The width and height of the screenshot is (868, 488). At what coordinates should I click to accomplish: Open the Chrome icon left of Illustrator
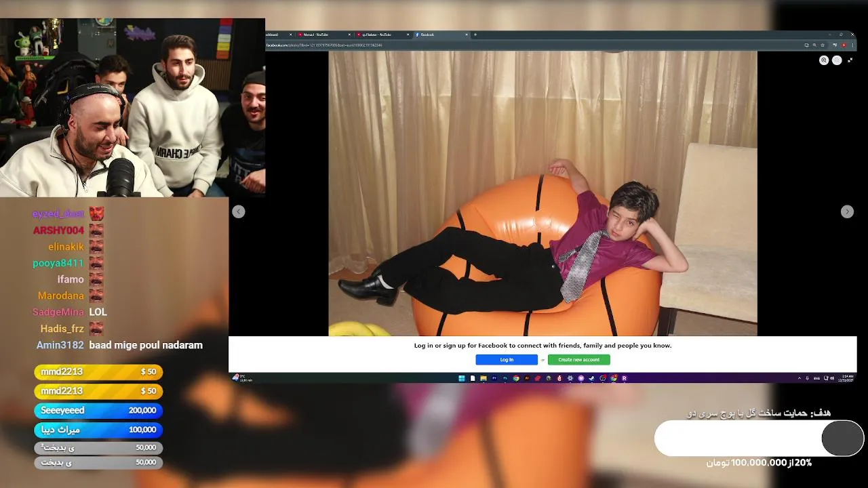(516, 378)
